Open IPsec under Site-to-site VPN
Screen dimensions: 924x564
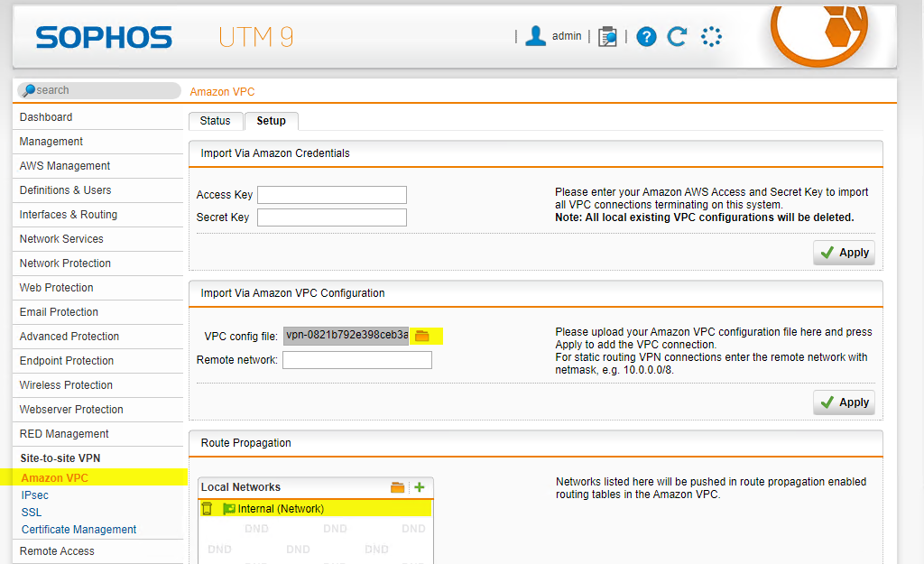35,495
